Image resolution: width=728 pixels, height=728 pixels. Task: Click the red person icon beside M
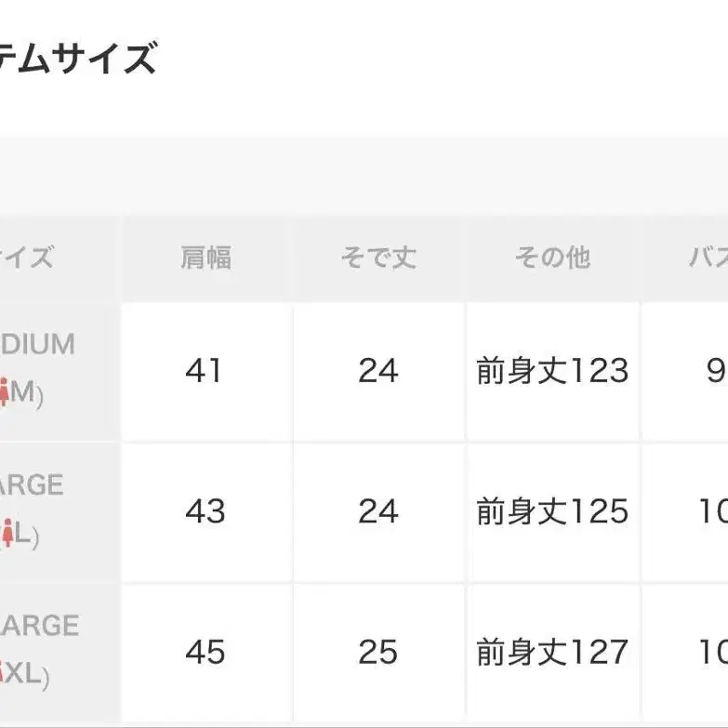tap(4, 392)
